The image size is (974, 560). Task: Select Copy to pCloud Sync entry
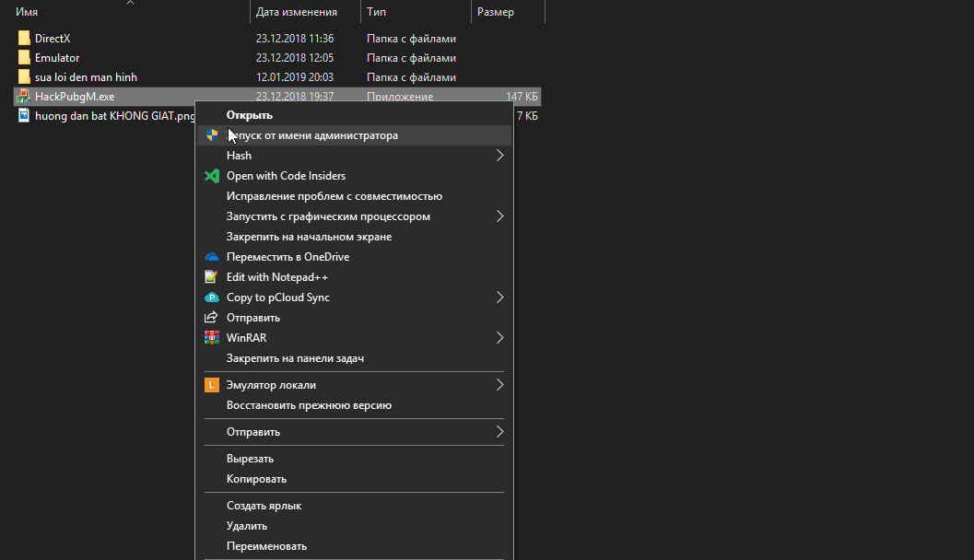pos(354,297)
